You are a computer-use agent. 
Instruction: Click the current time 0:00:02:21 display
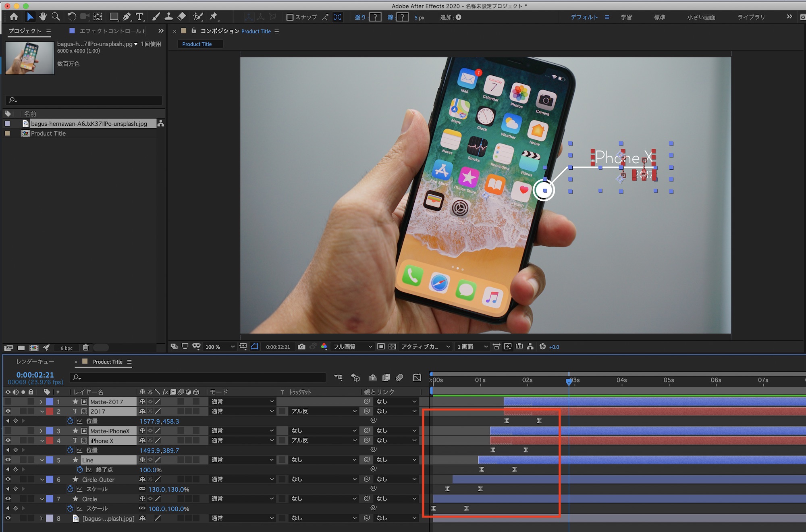pyautogui.click(x=35, y=375)
